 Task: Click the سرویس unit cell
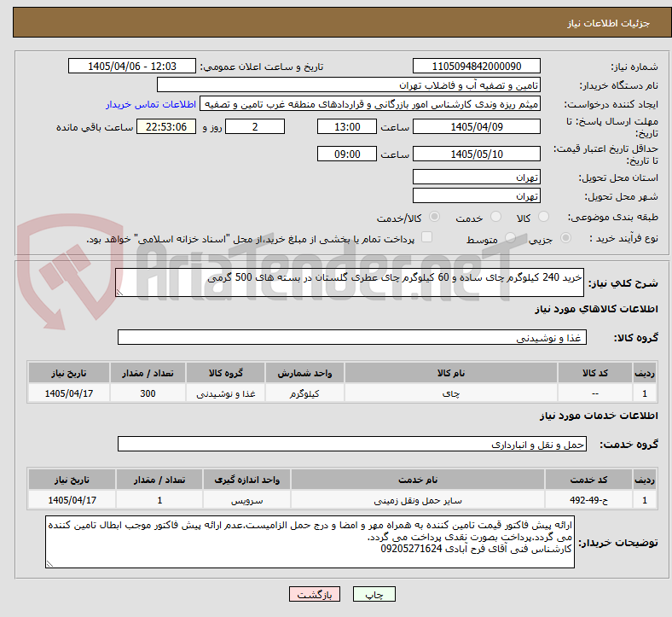[246, 499]
